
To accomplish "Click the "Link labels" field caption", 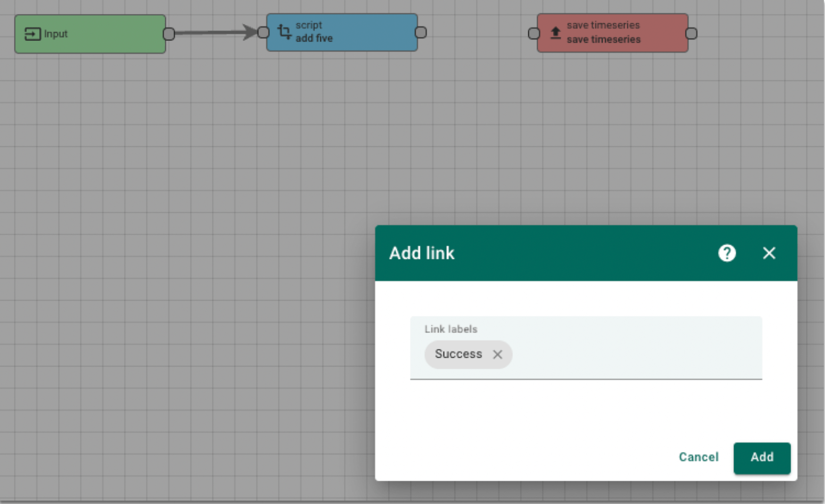I will (451, 329).
